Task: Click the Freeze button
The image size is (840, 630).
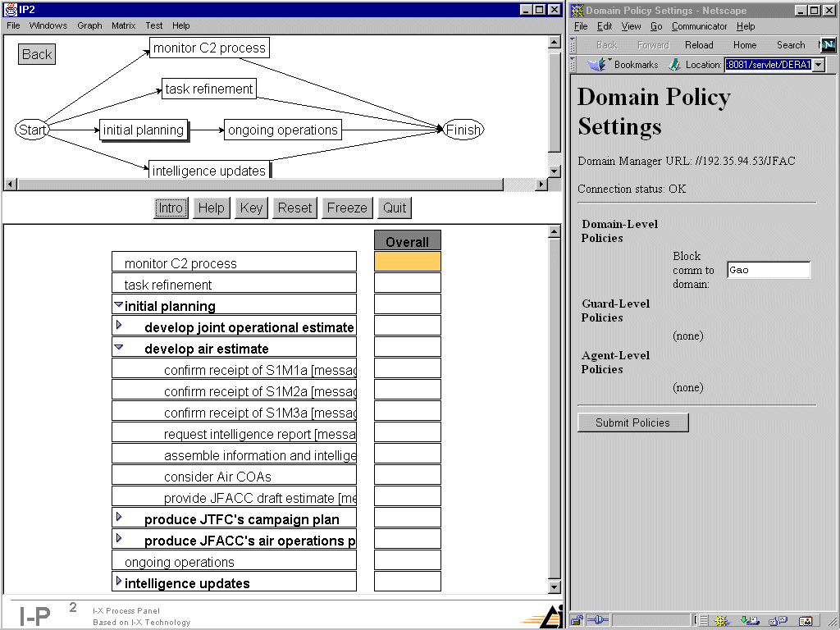Action: pos(347,208)
